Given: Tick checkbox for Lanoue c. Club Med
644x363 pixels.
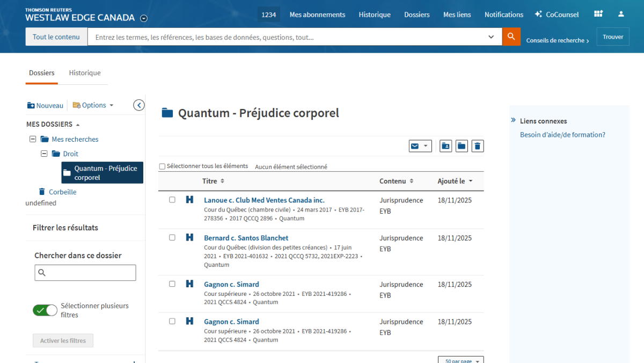Looking at the screenshot, I should click(x=172, y=200).
